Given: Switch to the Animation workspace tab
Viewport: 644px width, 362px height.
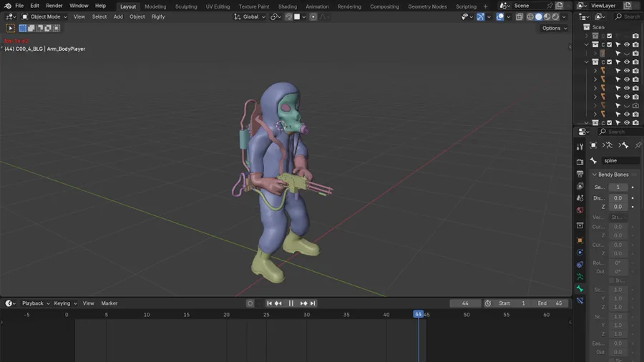Looking at the screenshot, I should pos(317,6).
